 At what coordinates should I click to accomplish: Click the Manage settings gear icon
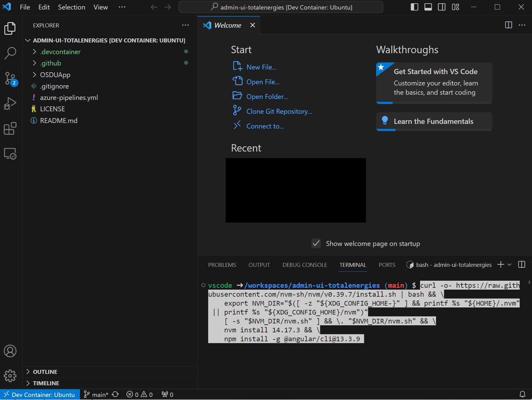pos(10,375)
